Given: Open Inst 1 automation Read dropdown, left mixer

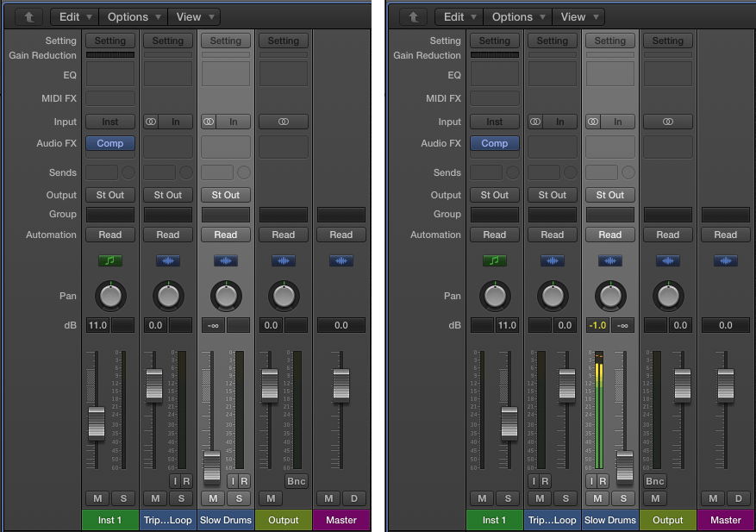Looking at the screenshot, I should point(110,235).
